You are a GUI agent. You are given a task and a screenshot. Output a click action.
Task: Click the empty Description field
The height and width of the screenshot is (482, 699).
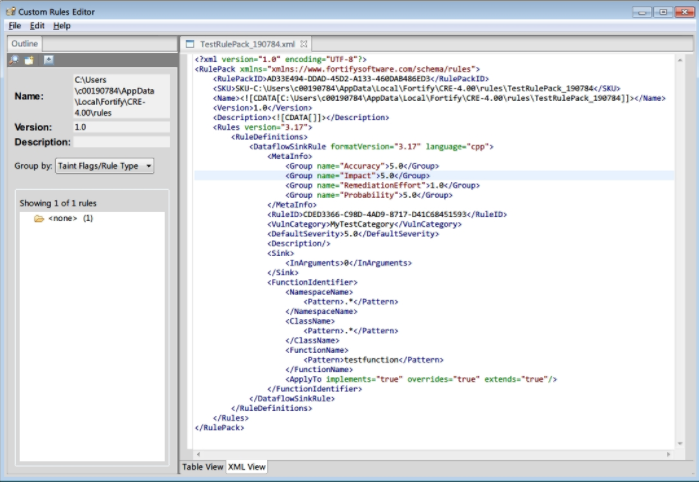[119, 142]
